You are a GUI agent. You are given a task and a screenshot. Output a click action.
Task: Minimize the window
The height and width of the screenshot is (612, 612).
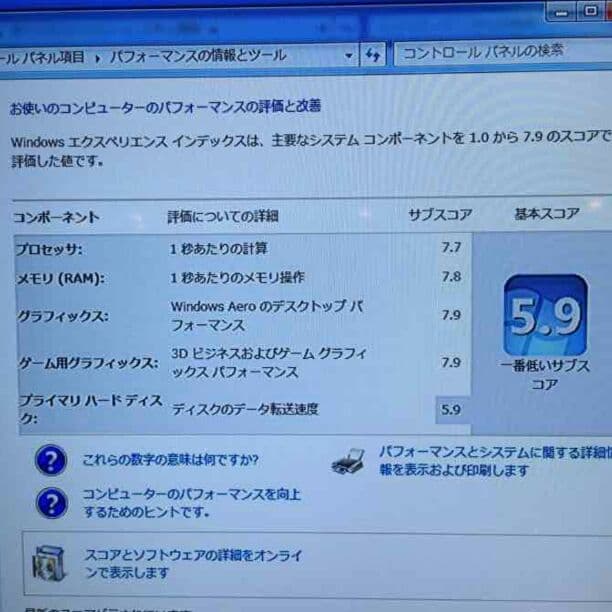[561, 13]
